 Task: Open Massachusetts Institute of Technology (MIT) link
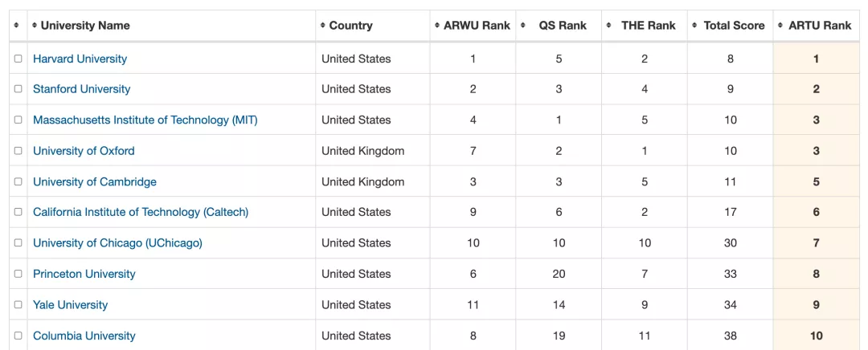pyautogui.click(x=145, y=120)
